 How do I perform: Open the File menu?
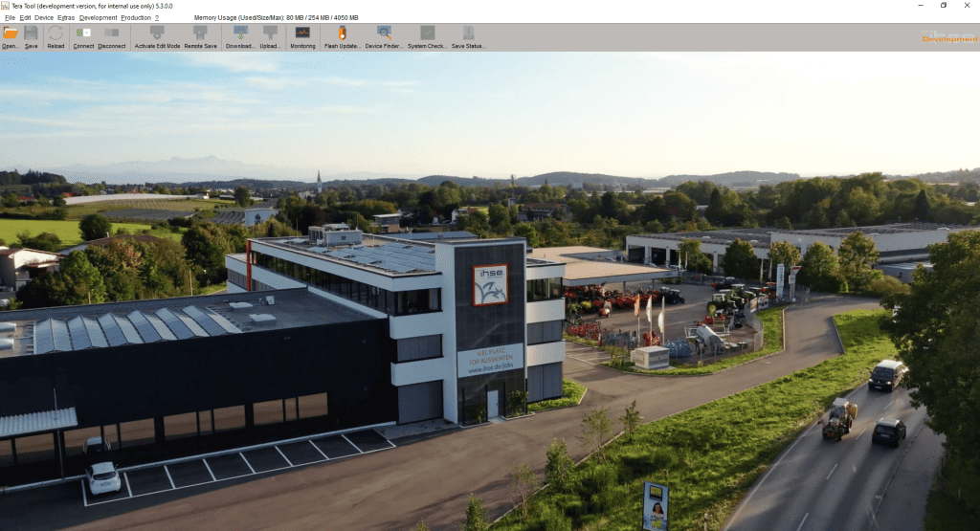(10, 17)
